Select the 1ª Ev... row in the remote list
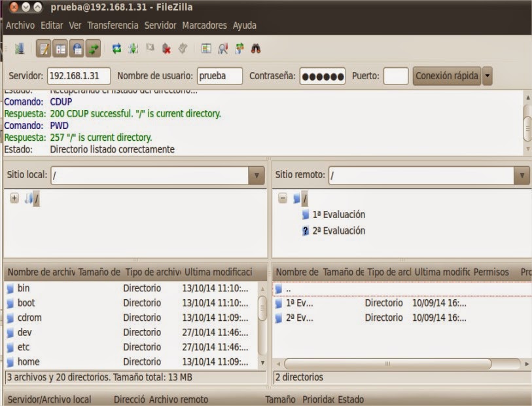 tap(402, 303)
